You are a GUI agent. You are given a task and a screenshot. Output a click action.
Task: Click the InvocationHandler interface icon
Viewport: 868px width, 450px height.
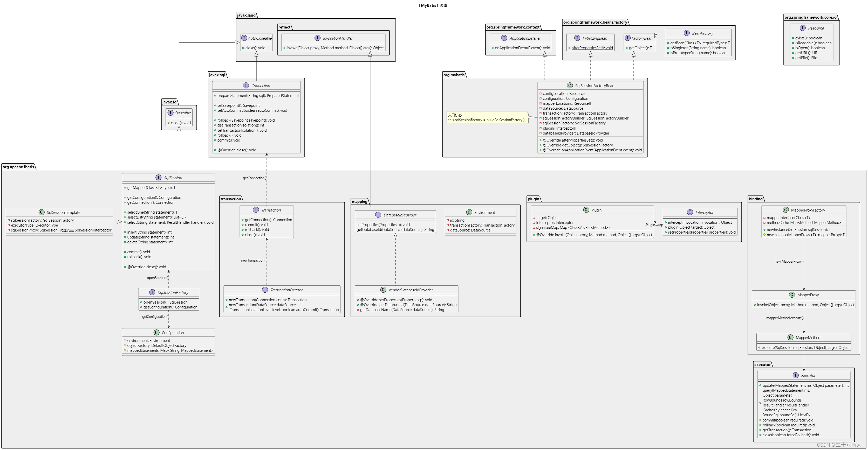coord(317,38)
